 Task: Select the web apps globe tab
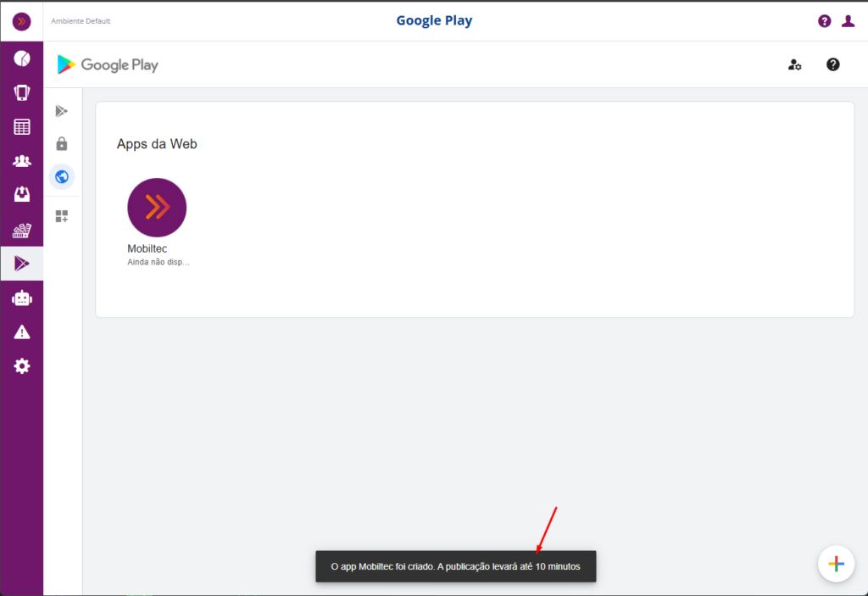click(x=61, y=176)
